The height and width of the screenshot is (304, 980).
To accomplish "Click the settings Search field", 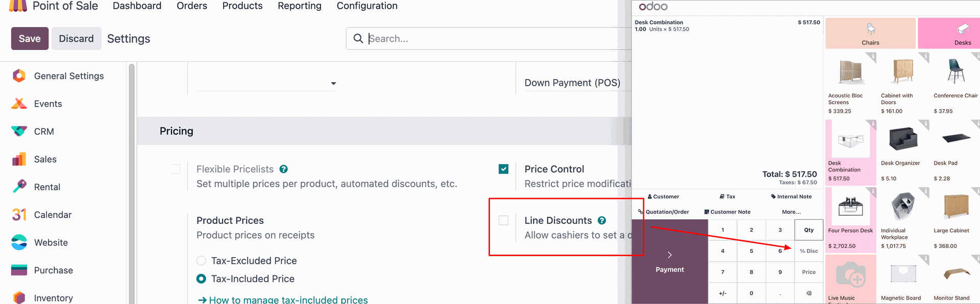I will pyautogui.click(x=490, y=39).
